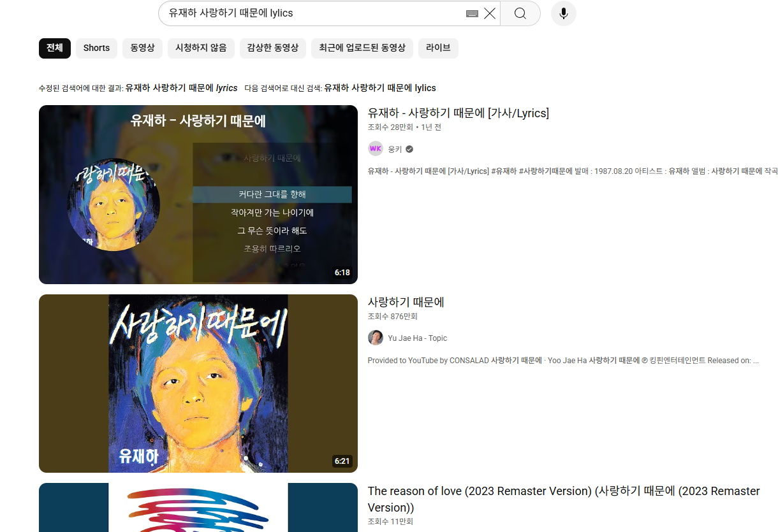Select the 감상한 동영상 filter chip
Viewport: 778px width, 532px height.
[273, 48]
